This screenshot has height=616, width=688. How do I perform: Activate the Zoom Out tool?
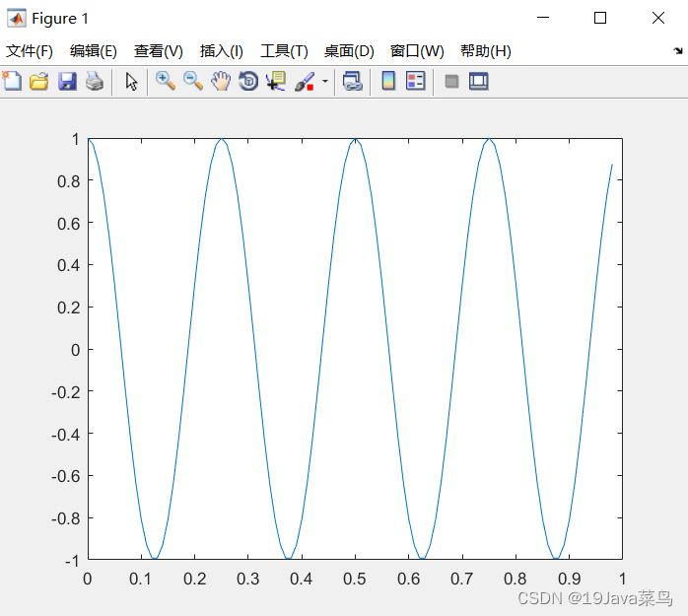(x=193, y=81)
